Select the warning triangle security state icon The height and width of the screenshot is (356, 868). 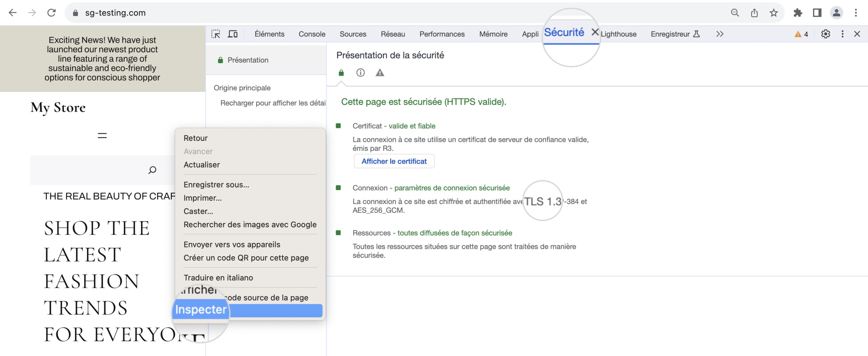[x=380, y=73]
